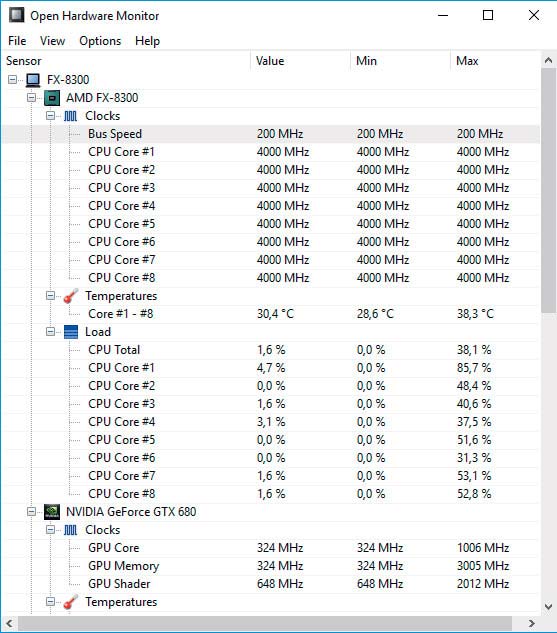Image resolution: width=557 pixels, height=633 pixels.
Task: Click the Open Hardware Monitor title icon
Action: click(x=17, y=15)
